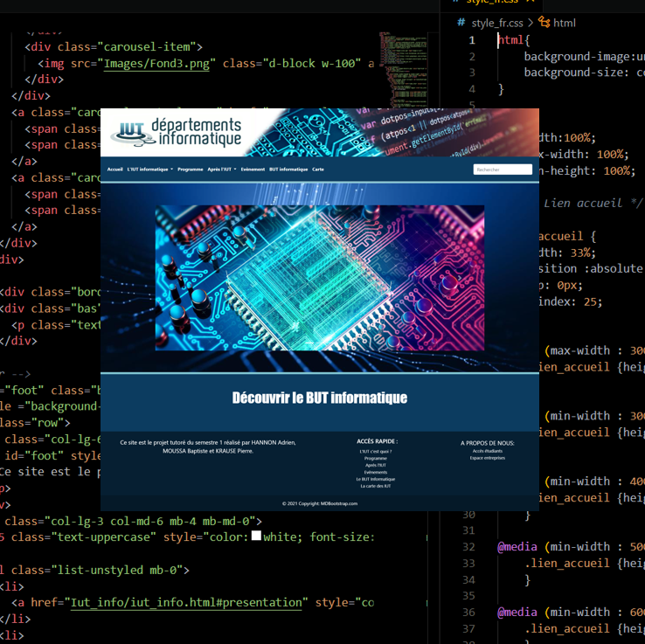Click the z-index: 25 CSS line
Image resolution: width=645 pixels, height=644 pixels.
pyautogui.click(x=571, y=301)
